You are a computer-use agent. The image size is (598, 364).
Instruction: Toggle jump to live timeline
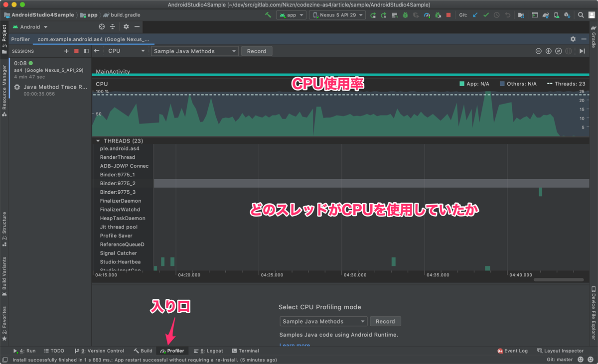coord(582,51)
